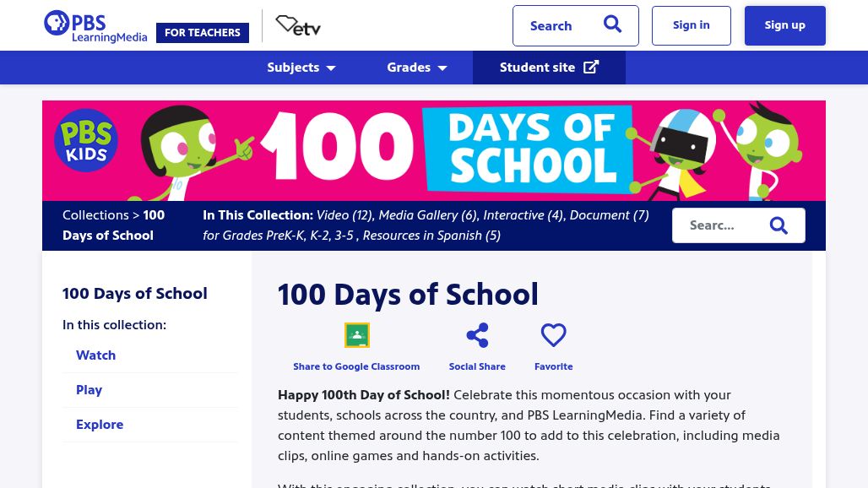Viewport: 868px width, 488px height.
Task: Open the Student site external link
Action: click(x=549, y=68)
